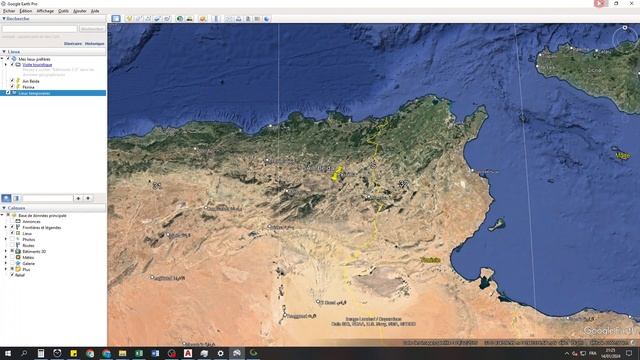Toggle Lieux temporaires checkbox
640x360 pixels.
pyautogui.click(x=8, y=93)
